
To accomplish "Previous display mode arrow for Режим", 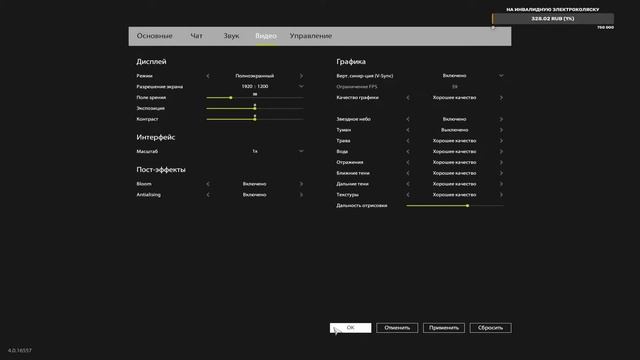I will (208, 76).
